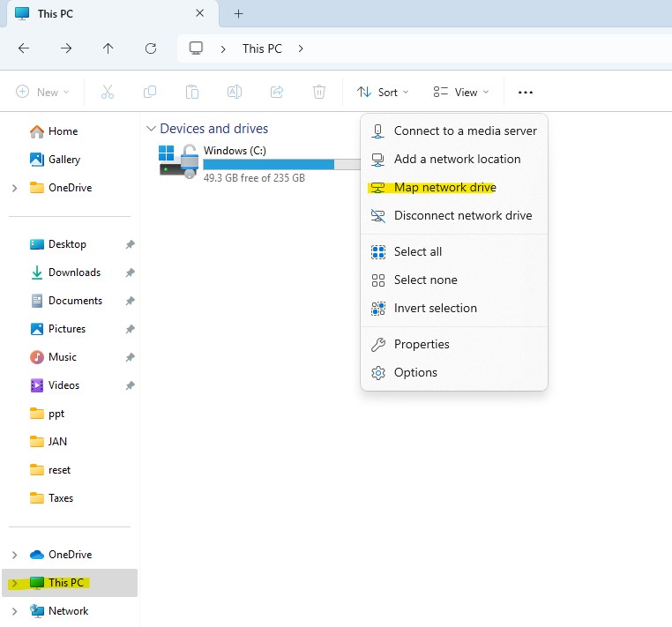Viewport: 672px width, 627px height.
Task: Choose Select none from the menu
Action: [454, 280]
